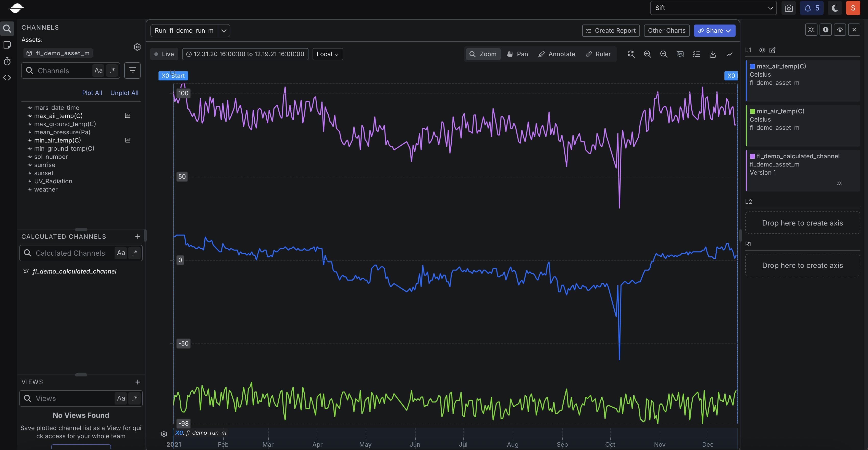Select the Pan tool
This screenshot has height=450, width=868.
[517, 54]
